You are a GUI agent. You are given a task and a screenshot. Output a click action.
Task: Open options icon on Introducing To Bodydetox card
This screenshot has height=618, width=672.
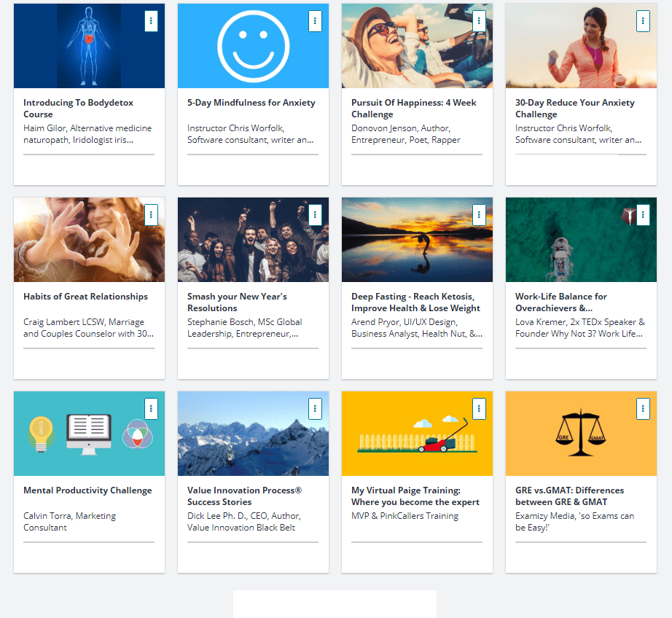coord(151,21)
